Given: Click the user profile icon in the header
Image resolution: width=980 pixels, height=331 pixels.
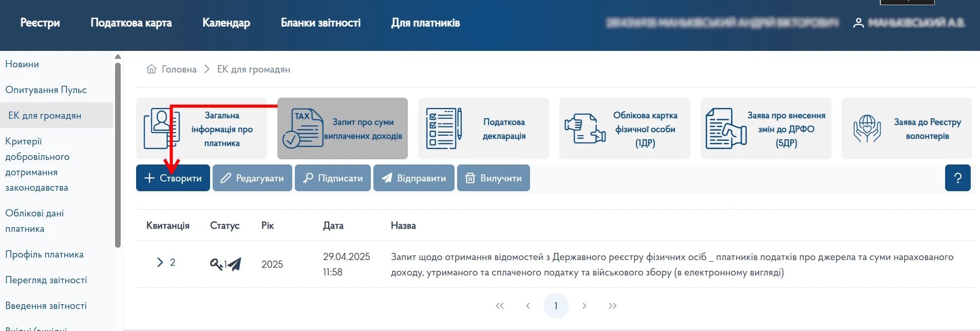Looking at the screenshot, I should point(858,23).
